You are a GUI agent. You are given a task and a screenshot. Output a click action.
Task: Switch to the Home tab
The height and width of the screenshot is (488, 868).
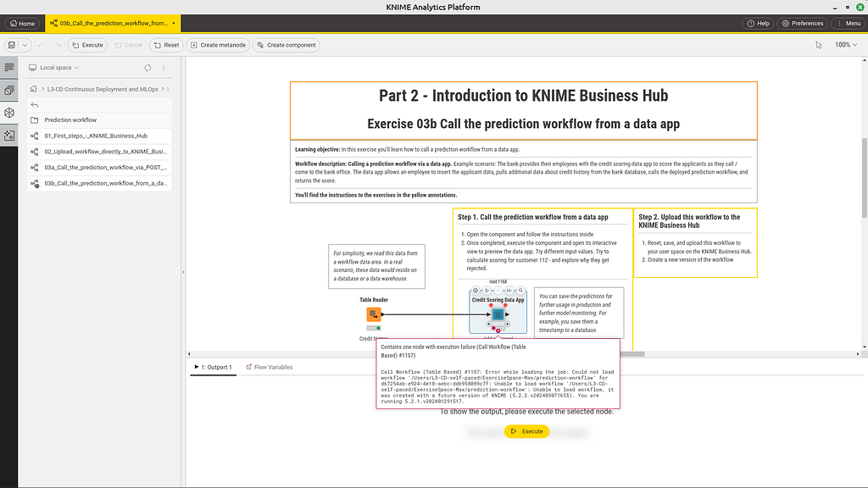[21, 24]
